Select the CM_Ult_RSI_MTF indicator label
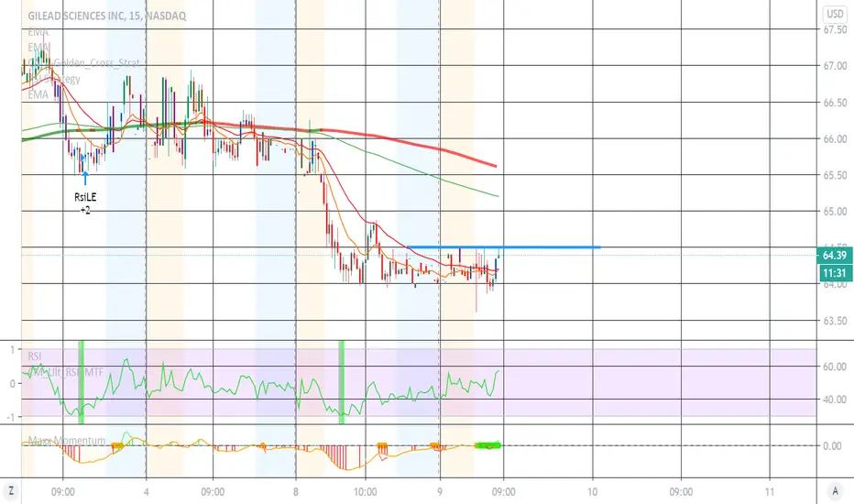The width and height of the screenshot is (854, 504). point(65,373)
